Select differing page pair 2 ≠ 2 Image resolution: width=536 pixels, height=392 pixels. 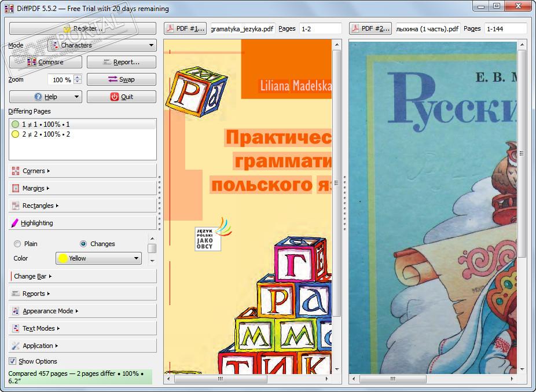point(46,134)
